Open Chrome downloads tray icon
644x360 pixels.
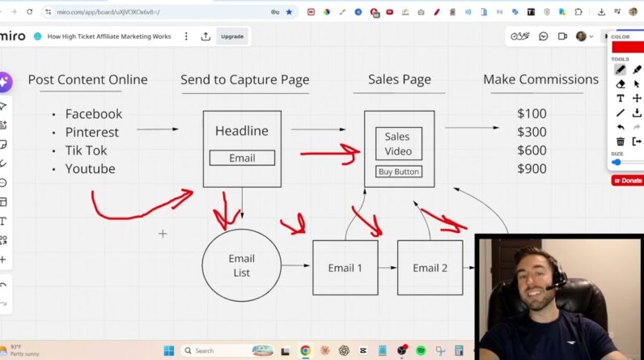pyautogui.click(x=601, y=12)
